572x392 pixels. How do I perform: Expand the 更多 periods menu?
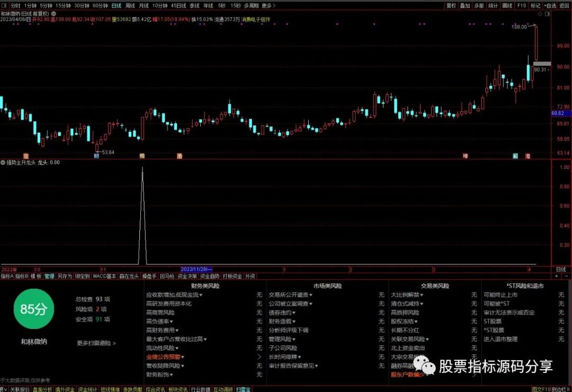pyautogui.click(x=269, y=5)
